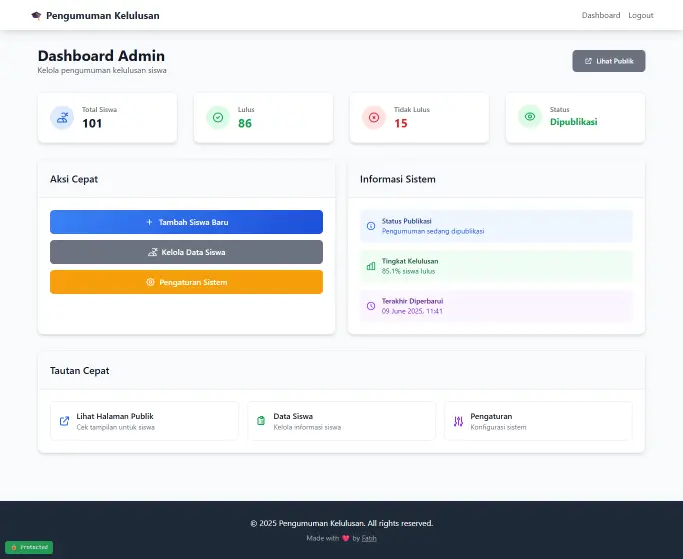
Task: Open the orange Pengaturan Sistem button
Action: coord(186,282)
